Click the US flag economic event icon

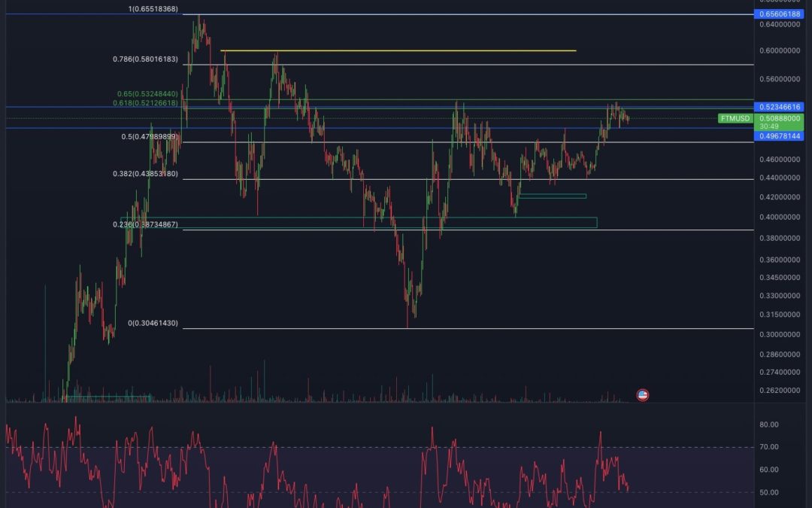click(643, 395)
